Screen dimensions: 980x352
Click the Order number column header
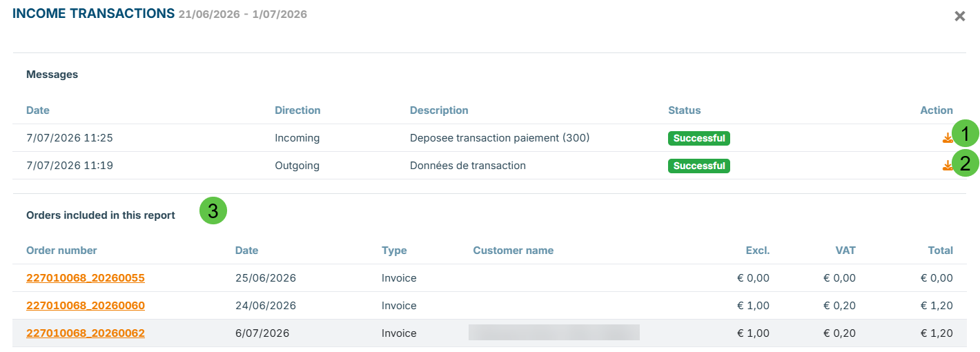coord(61,251)
